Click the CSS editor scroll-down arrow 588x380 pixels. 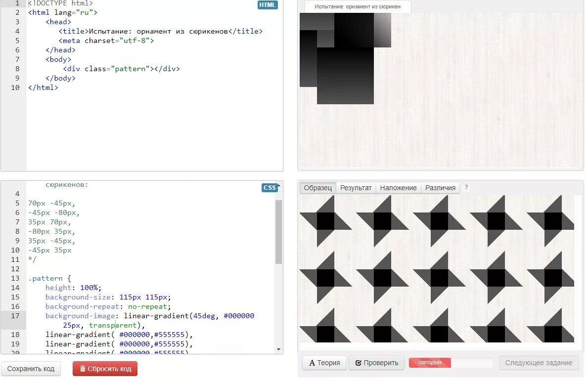click(278, 349)
